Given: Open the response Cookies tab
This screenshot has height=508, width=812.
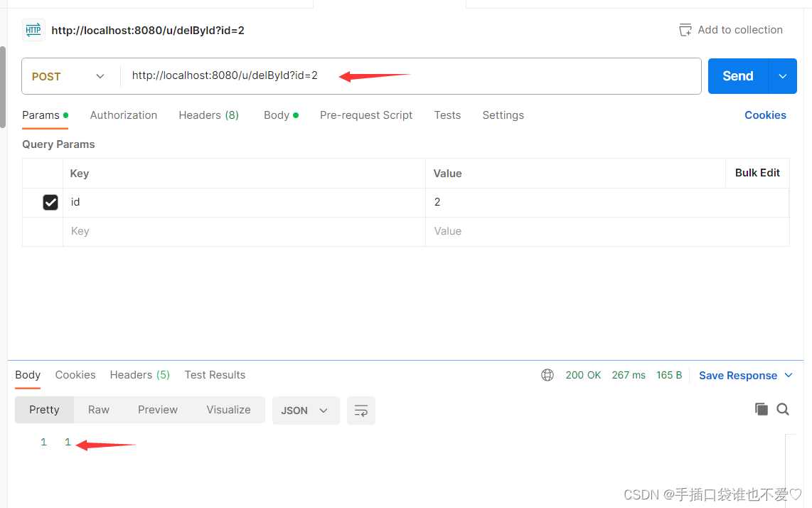Looking at the screenshot, I should 75,375.
